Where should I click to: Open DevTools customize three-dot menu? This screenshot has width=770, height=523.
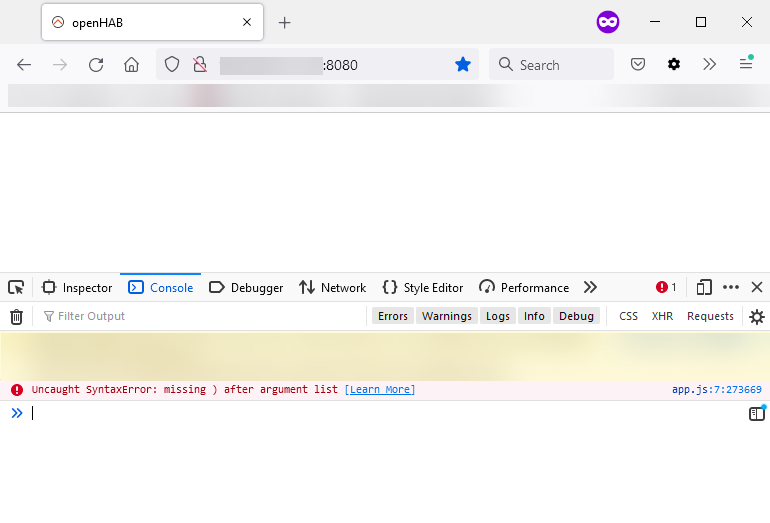pos(731,287)
